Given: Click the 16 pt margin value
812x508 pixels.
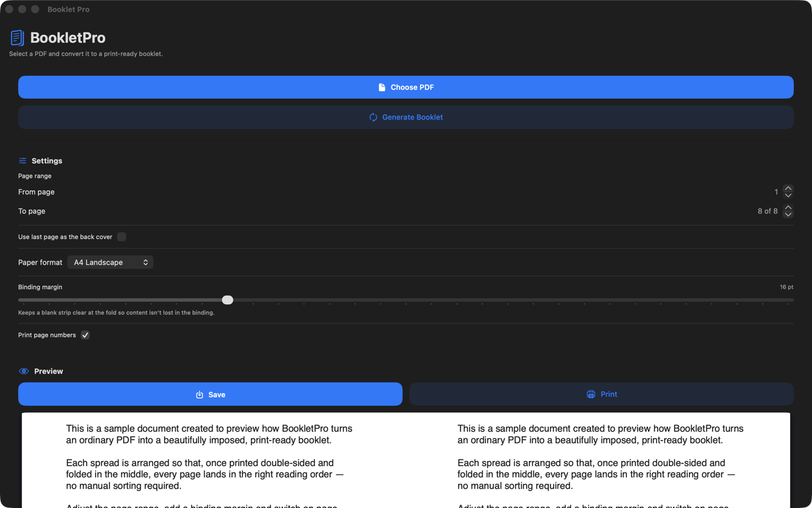Looking at the screenshot, I should [786, 287].
